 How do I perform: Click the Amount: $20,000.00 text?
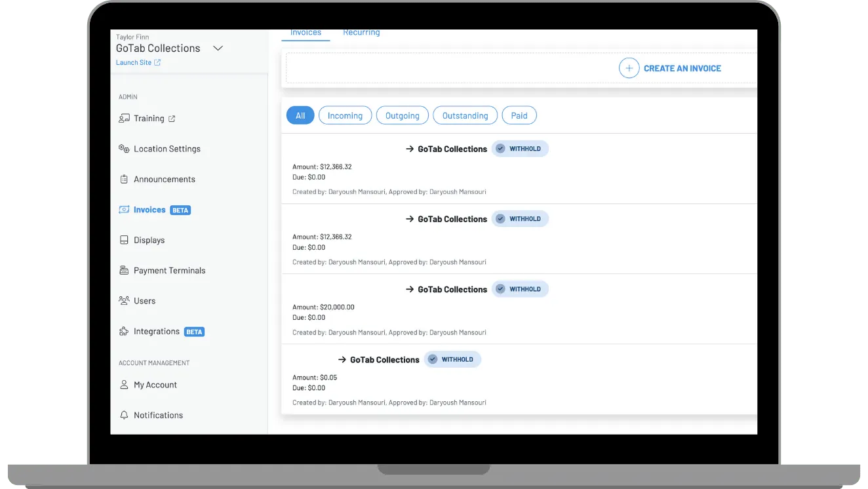(323, 307)
